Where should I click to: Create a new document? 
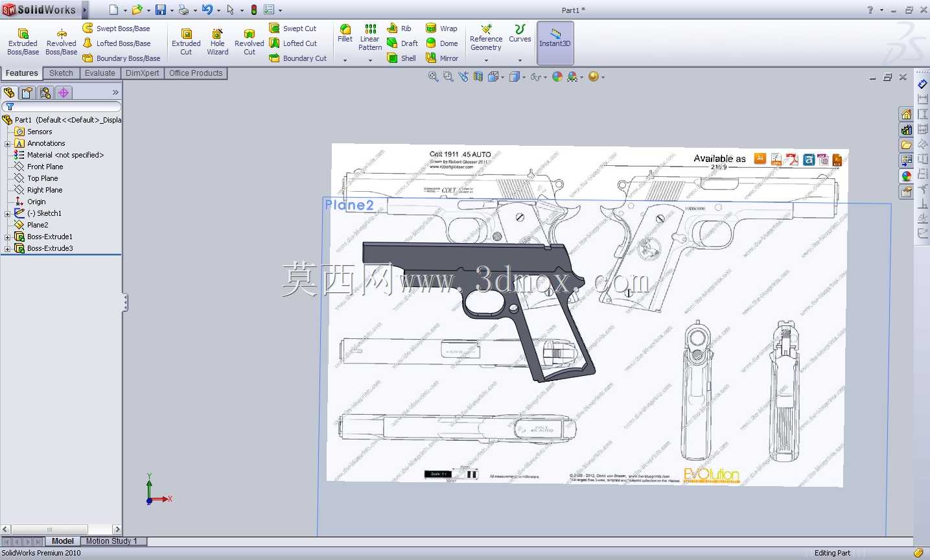(x=113, y=10)
